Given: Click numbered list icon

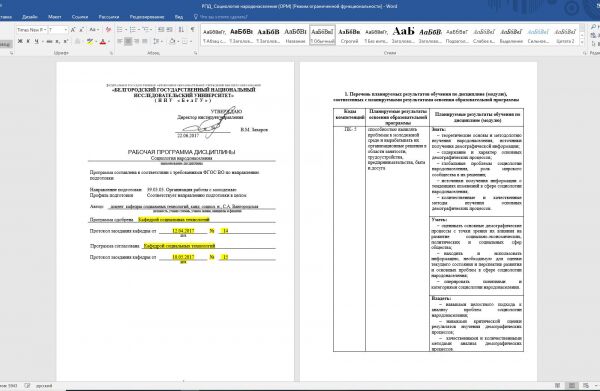Looking at the screenshot, I should coord(133,29).
